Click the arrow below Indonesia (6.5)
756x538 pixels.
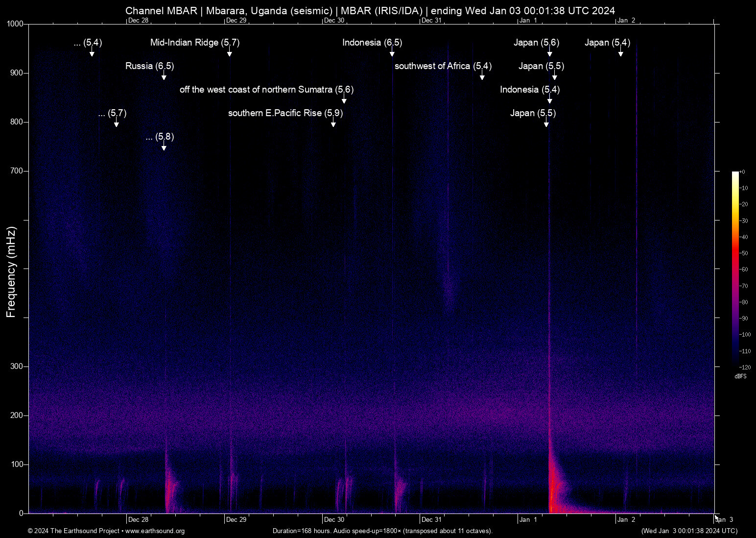392,52
